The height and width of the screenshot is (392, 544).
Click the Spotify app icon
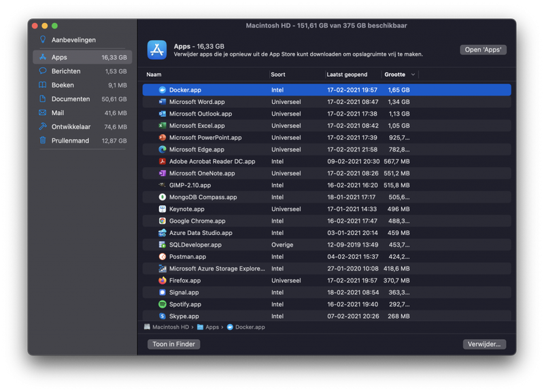(163, 304)
